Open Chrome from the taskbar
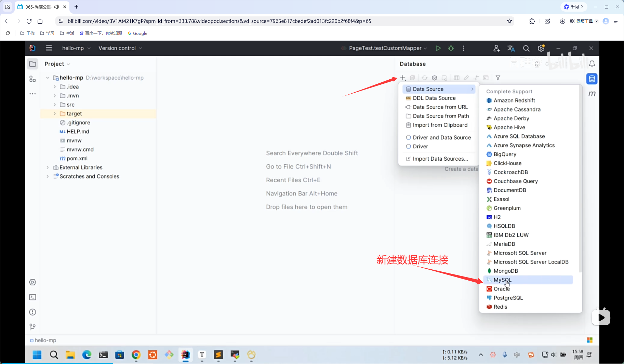Screen dimensions: 624x364 (x=136, y=355)
